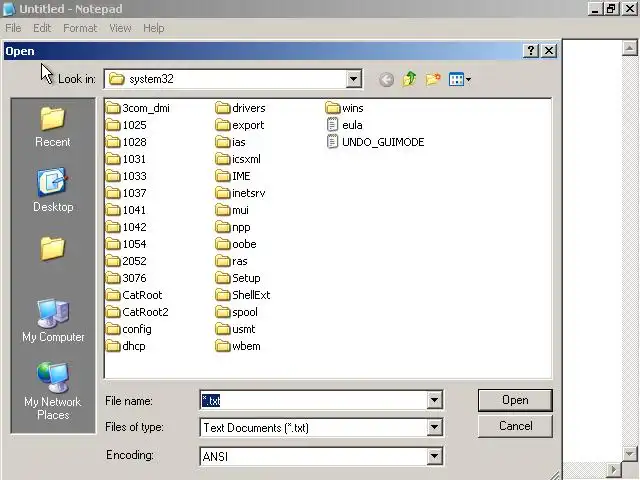Open Notepad's Format menu

click(80, 28)
